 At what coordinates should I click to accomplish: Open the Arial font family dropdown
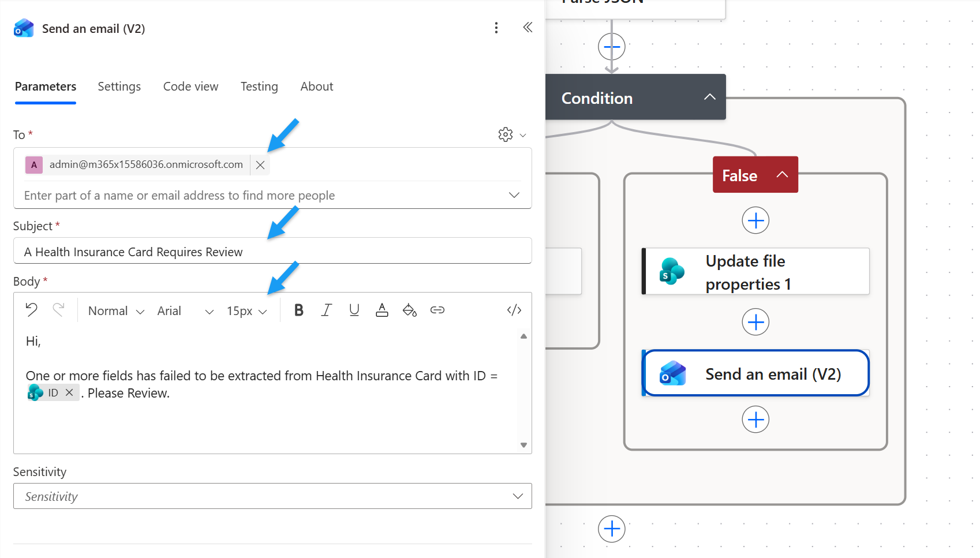coord(185,311)
